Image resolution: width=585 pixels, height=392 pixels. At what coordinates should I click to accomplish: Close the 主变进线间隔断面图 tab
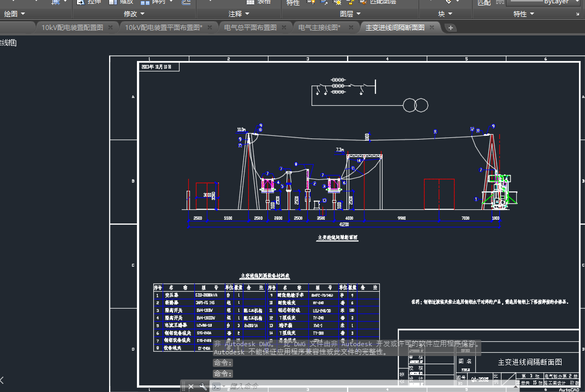[432, 28]
